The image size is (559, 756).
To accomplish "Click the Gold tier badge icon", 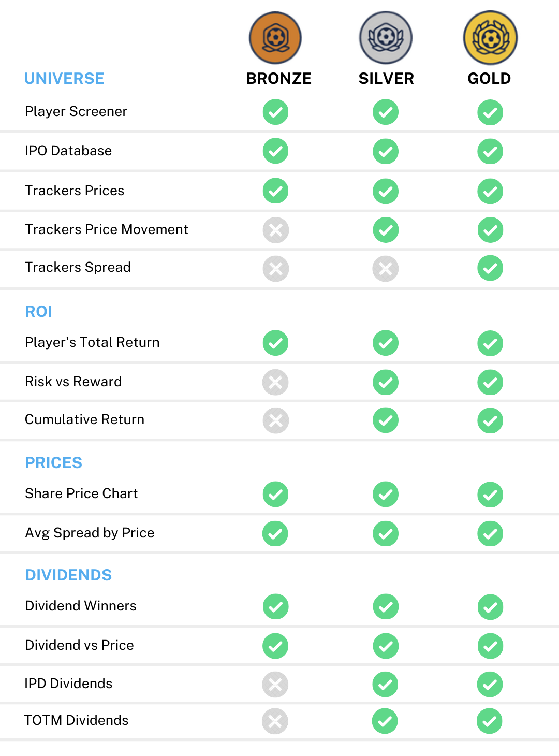I will tap(490, 38).
